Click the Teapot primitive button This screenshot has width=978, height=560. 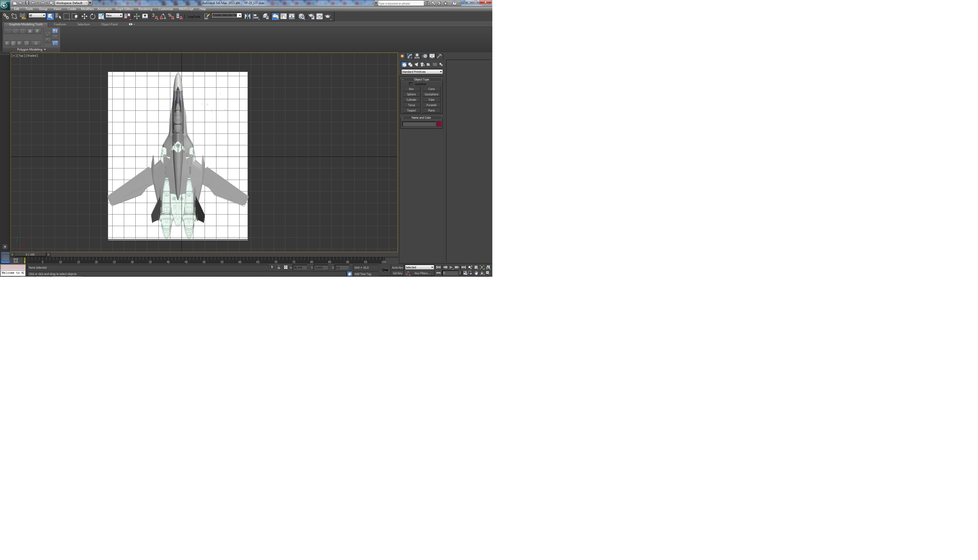411,110
